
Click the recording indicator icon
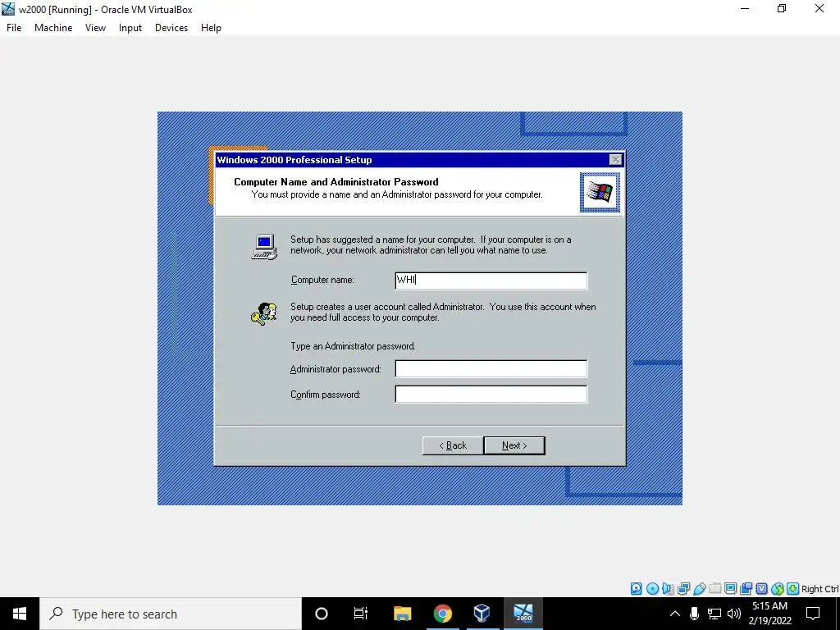pos(746,589)
